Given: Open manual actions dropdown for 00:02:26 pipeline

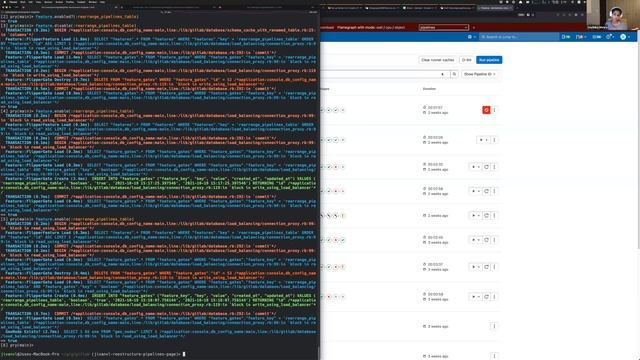Looking at the screenshot, I should pyautogui.click(x=483, y=140).
